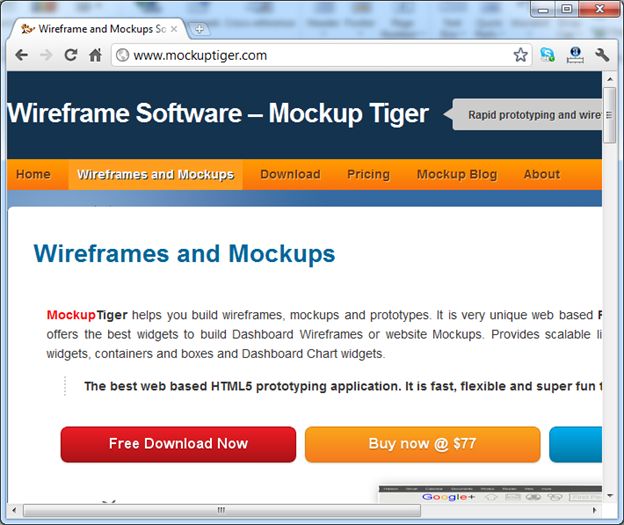Click the horizontal scrollbar left arrow
The image size is (624, 525).
(x=14, y=510)
